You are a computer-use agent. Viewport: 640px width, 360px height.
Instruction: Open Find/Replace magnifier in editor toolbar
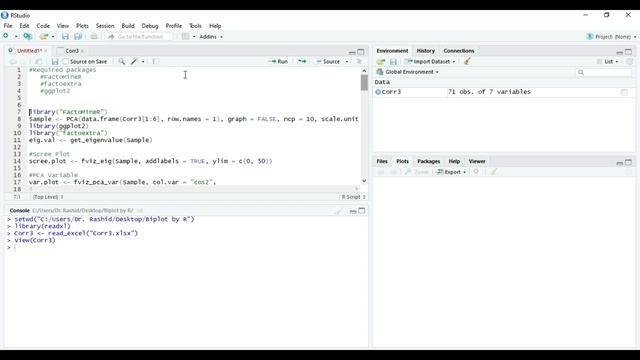(x=121, y=61)
